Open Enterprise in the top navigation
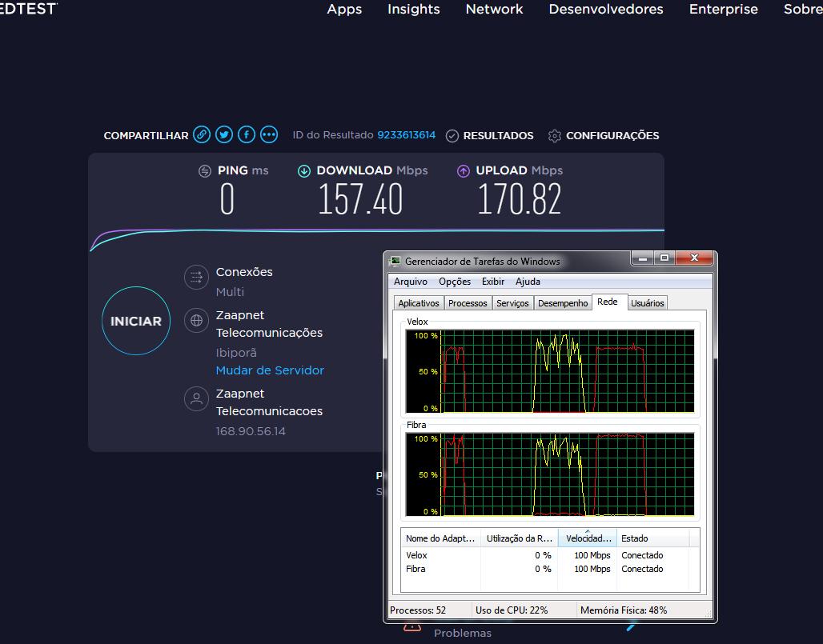This screenshot has height=644, width=823. click(x=723, y=9)
